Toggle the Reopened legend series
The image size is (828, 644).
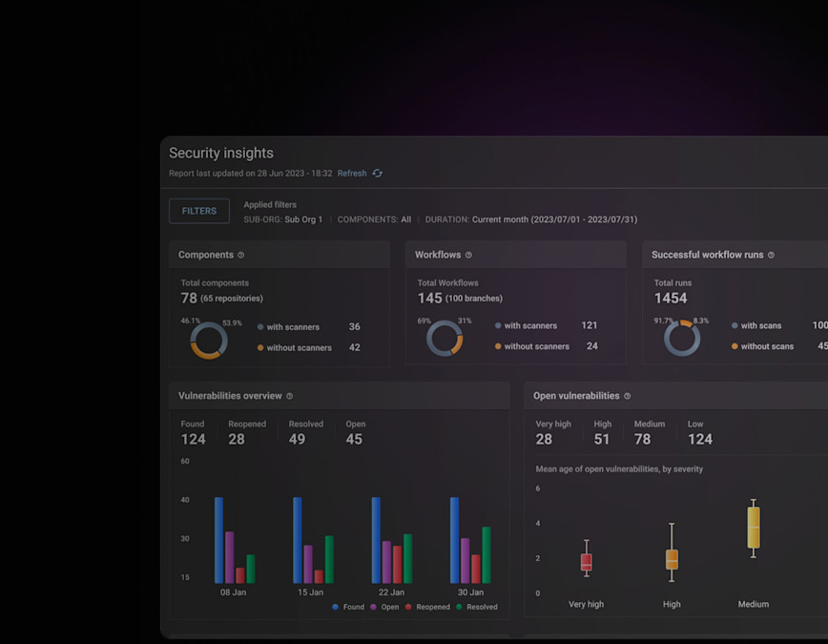coord(427,607)
